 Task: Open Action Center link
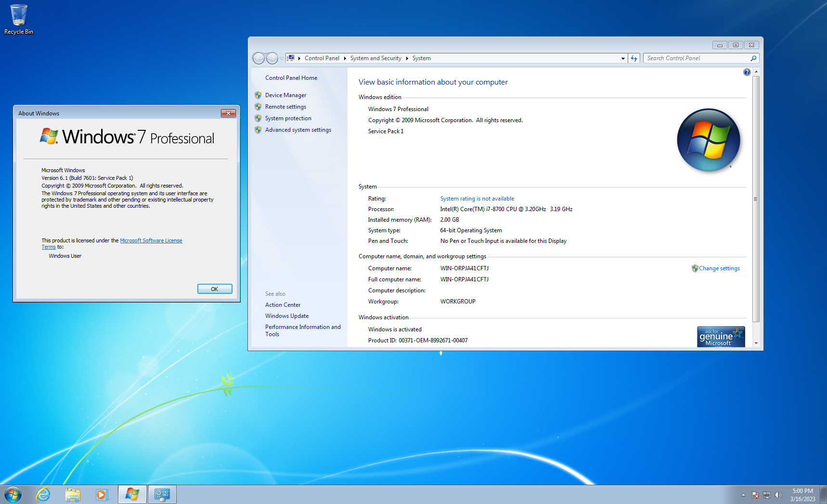(x=283, y=305)
